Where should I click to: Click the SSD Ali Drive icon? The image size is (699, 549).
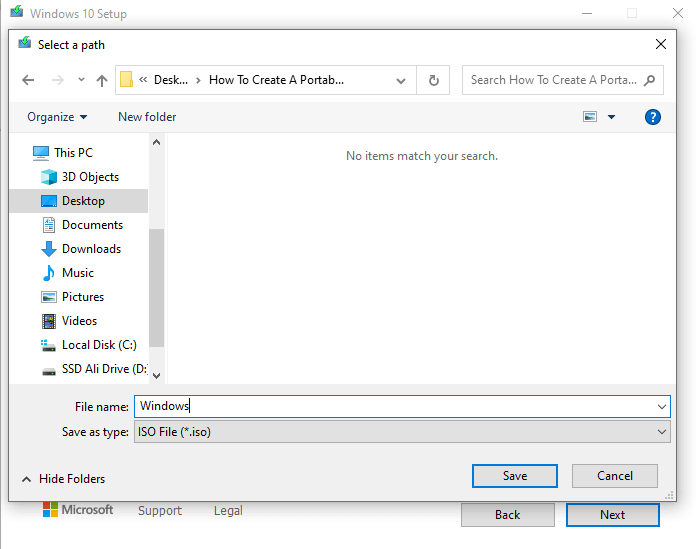[x=49, y=371]
